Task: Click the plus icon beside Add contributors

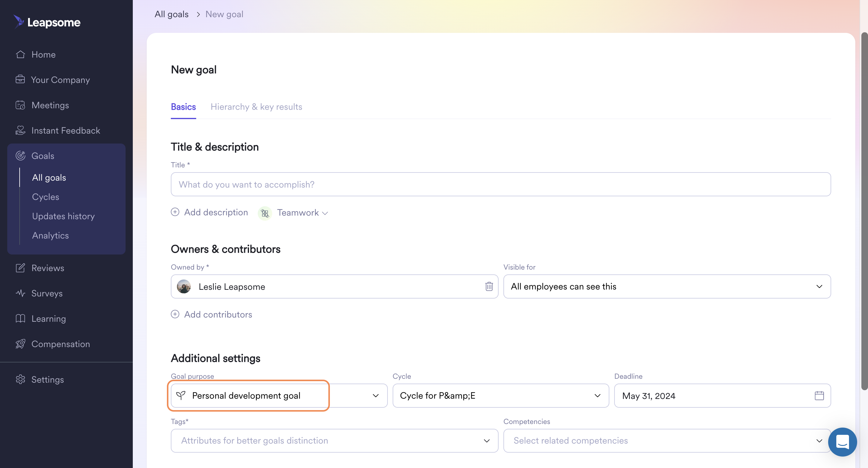Action: click(175, 314)
